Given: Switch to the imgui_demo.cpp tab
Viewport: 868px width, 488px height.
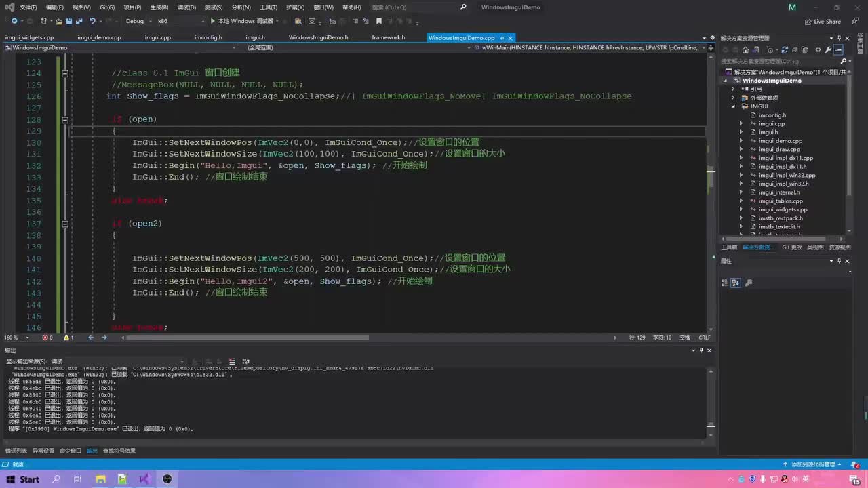Looking at the screenshot, I should (99, 37).
